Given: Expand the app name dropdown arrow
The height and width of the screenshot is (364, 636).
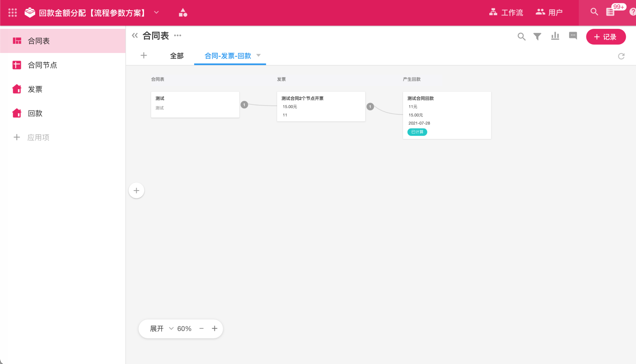Looking at the screenshot, I should tap(156, 13).
